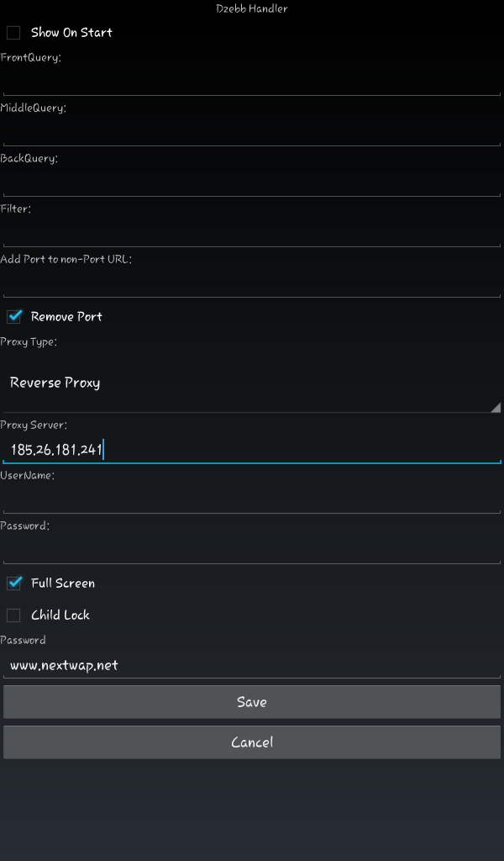Focus the Filter text field

point(252,234)
